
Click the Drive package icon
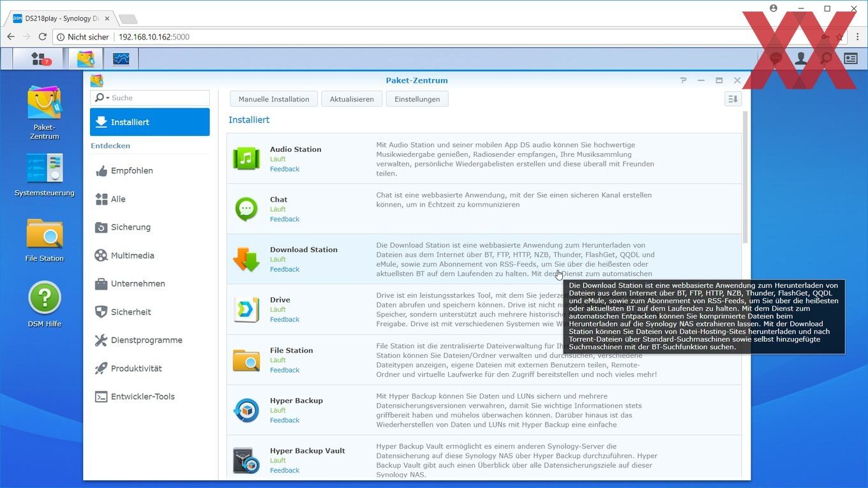[x=246, y=309]
